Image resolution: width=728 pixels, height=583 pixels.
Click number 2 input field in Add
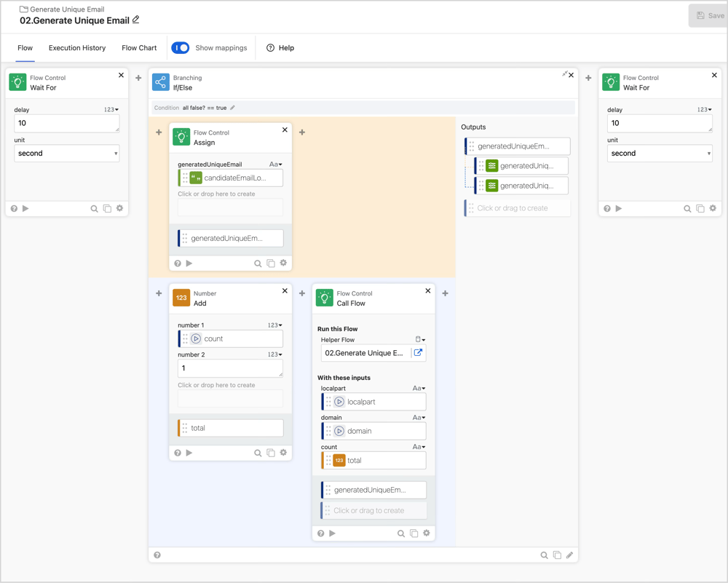[x=229, y=368]
